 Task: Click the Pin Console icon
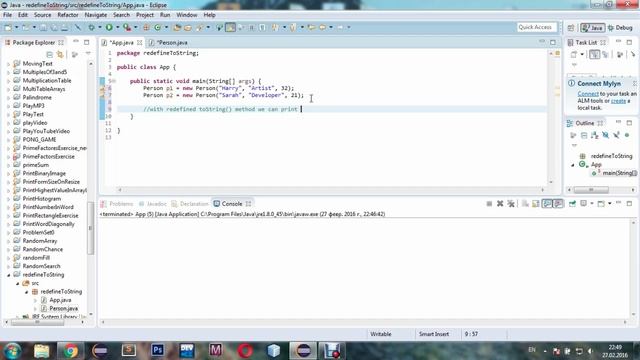(x=572, y=203)
